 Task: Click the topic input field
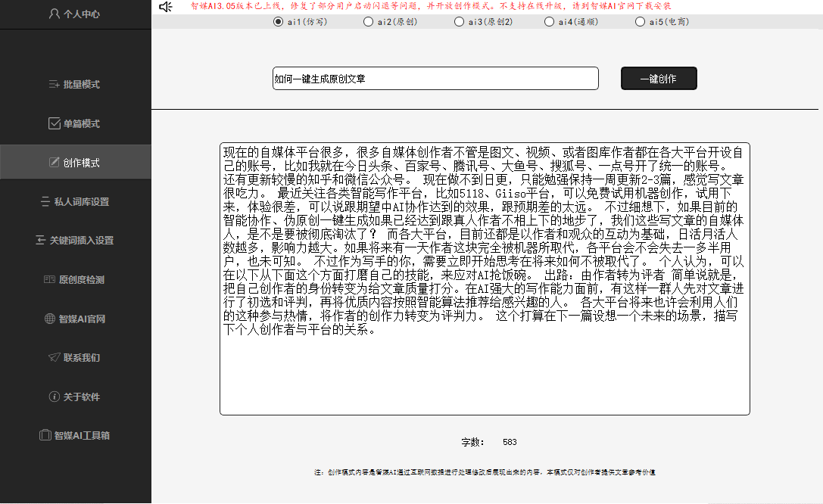(x=435, y=79)
